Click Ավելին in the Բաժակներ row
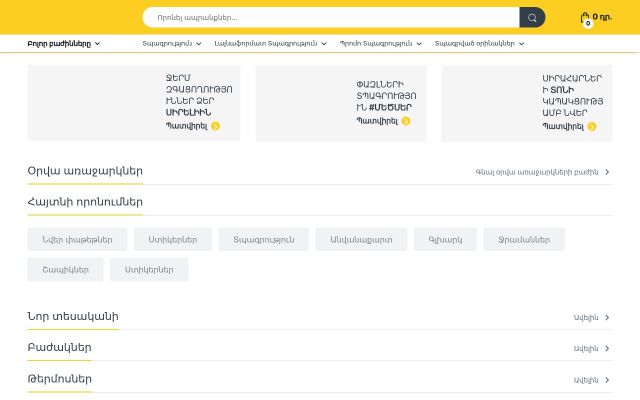 pos(591,349)
